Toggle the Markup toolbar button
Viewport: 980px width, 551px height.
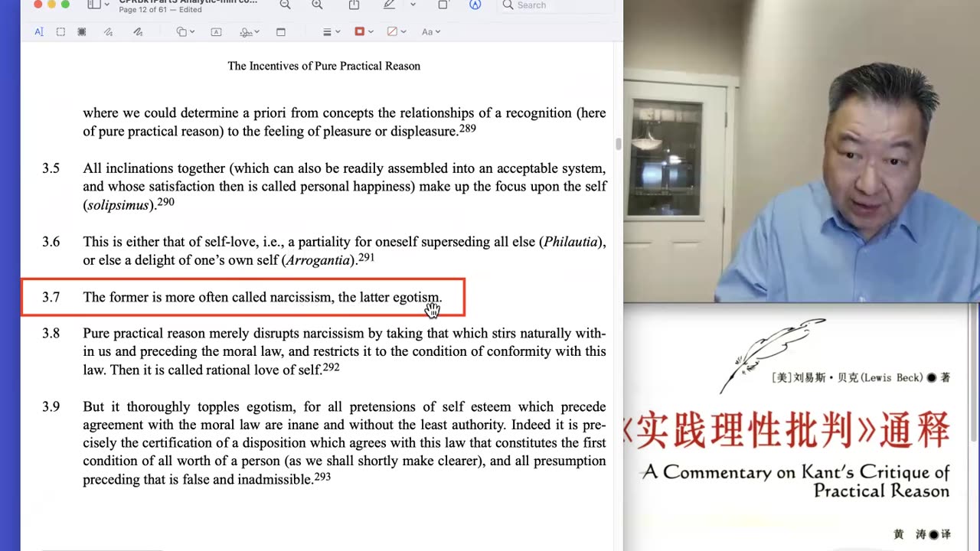[475, 5]
